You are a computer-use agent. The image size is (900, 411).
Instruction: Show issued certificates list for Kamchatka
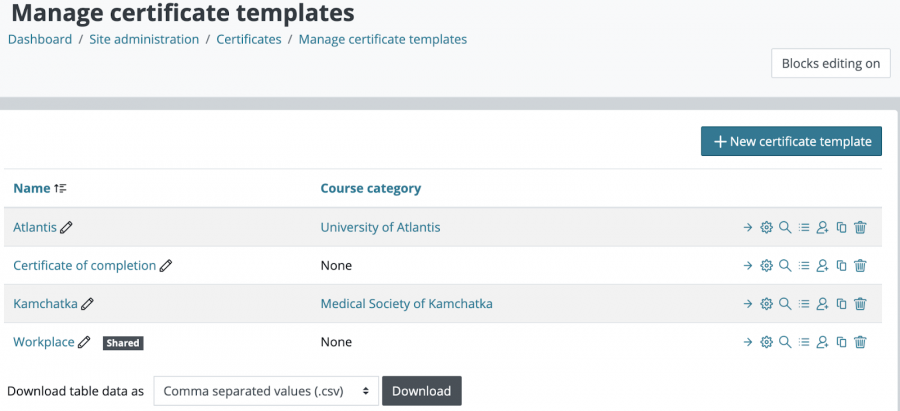click(804, 304)
